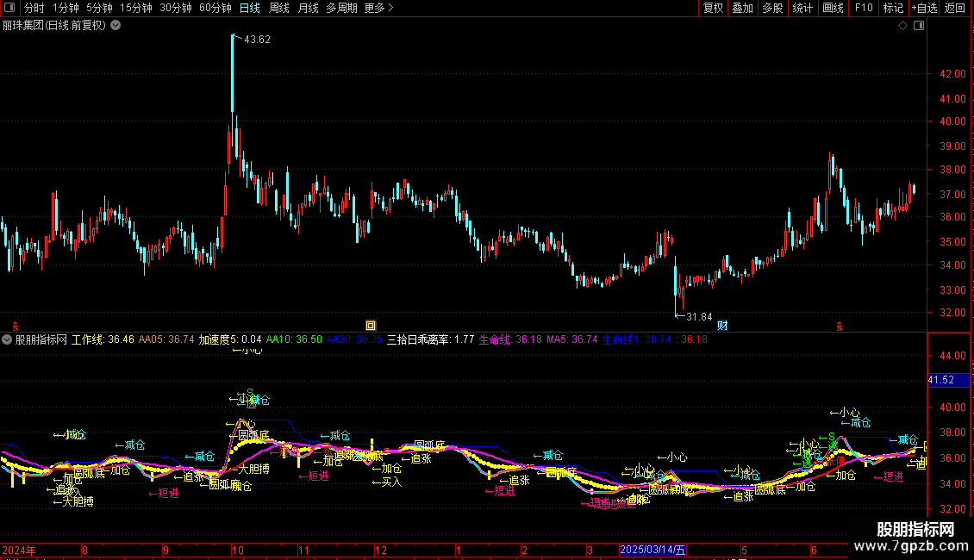
Task: Click the 加速度5: 0.04 value
Action: (230, 339)
